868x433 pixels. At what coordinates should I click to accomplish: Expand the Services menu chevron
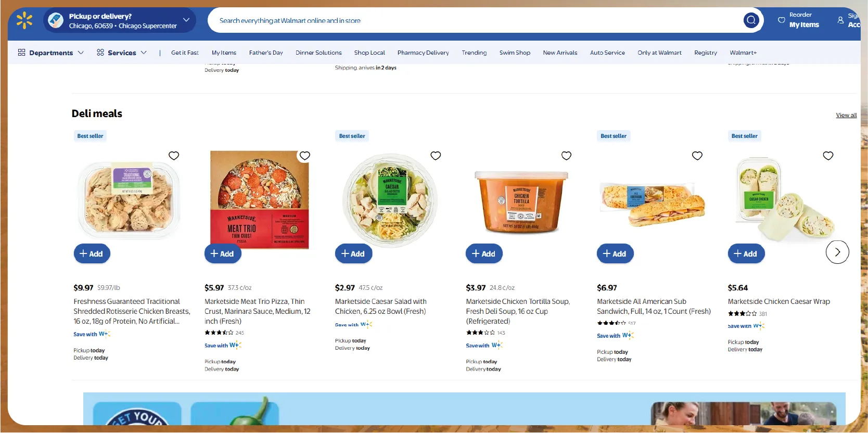144,53
